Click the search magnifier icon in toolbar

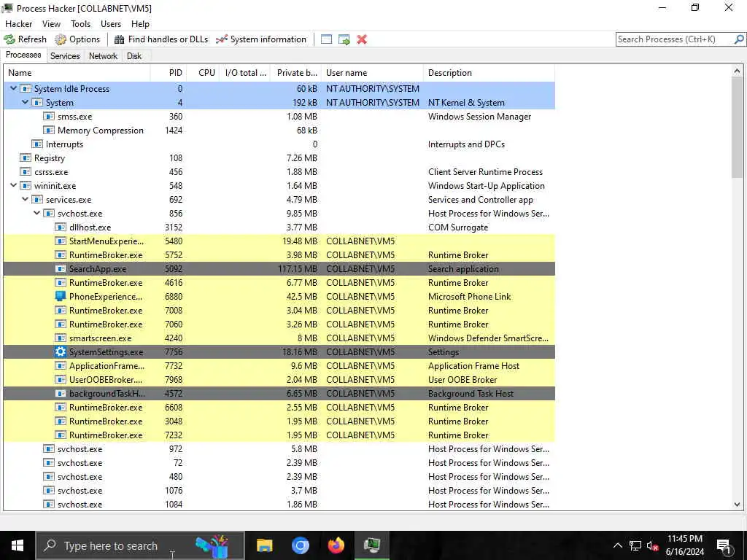[739, 39]
